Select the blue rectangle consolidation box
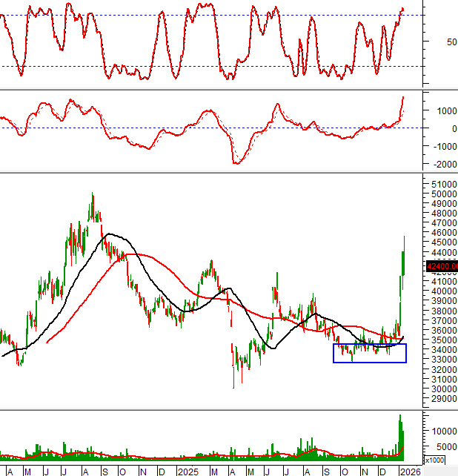This screenshot has height=476, width=458. pos(370,353)
